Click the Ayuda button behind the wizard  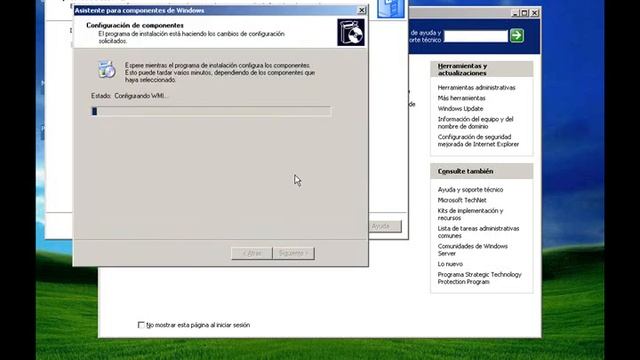click(385, 226)
